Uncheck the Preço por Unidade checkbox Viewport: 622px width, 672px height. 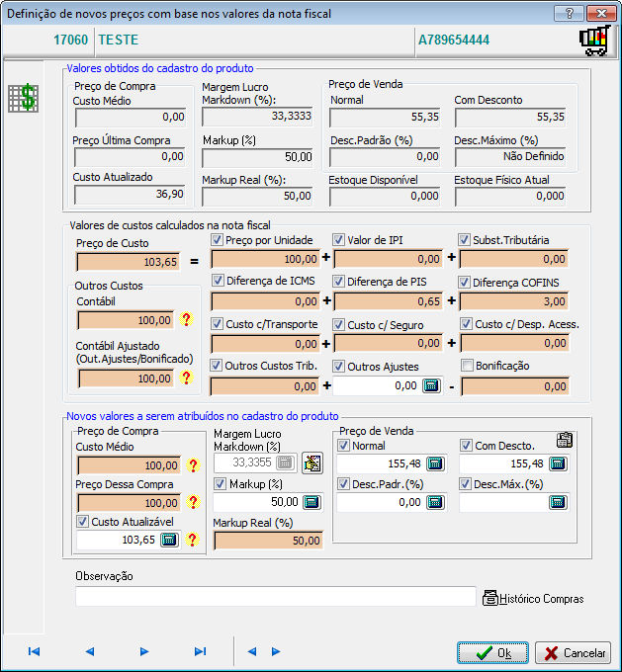[x=218, y=240]
